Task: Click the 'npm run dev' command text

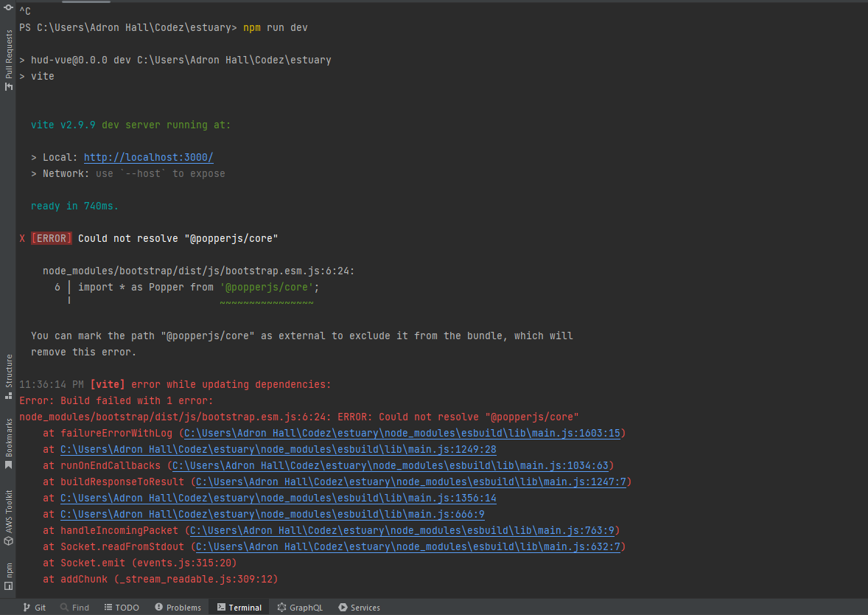Action: 275,28
